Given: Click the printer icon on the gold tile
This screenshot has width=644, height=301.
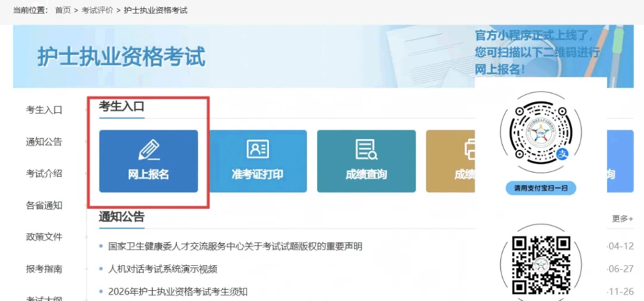Looking at the screenshot, I should click(469, 149).
